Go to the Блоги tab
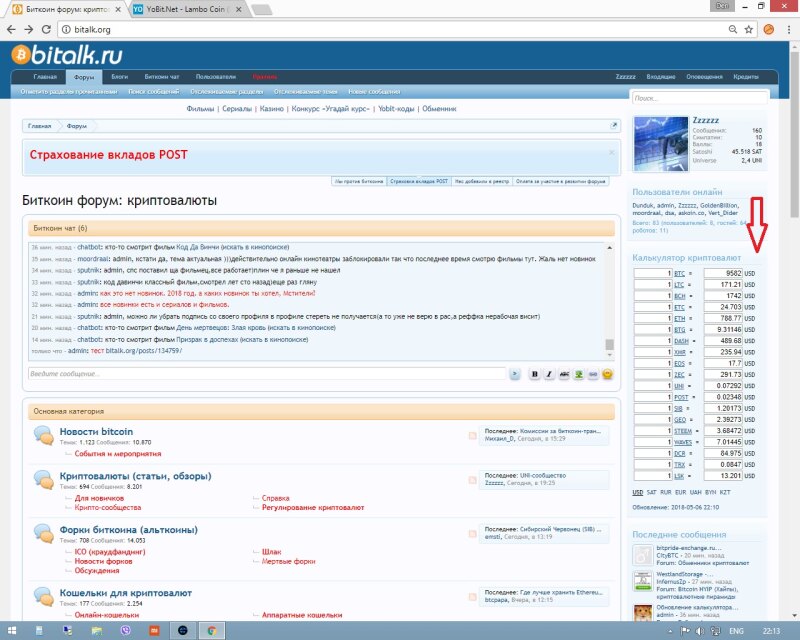Viewport: 800px width, 640px height. click(119, 77)
